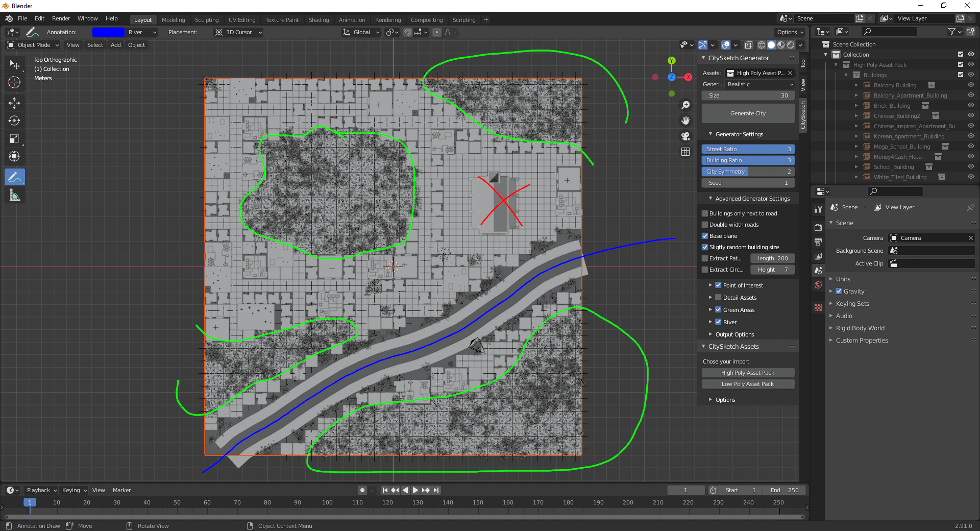Enable solid viewport shading
This screenshot has height=531, width=980.
coord(771,45)
